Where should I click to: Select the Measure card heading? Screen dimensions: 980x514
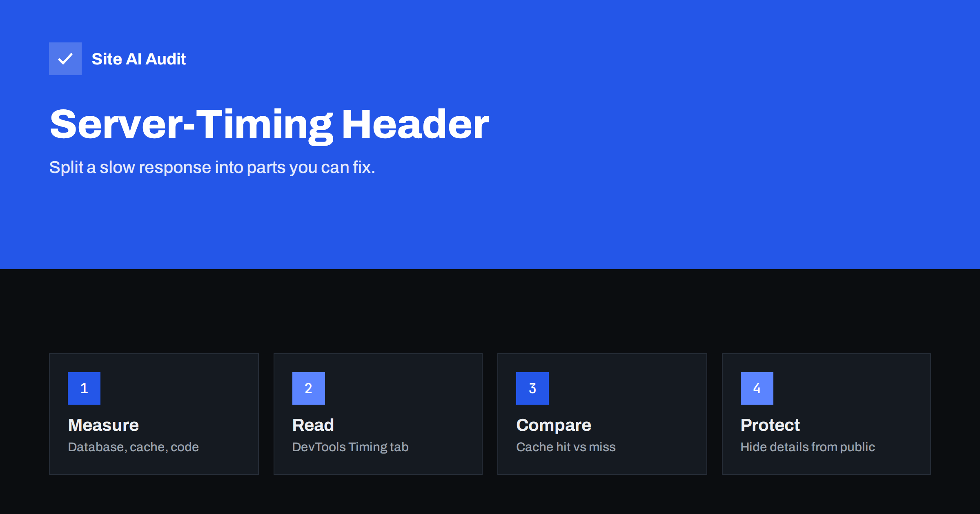coord(104,425)
